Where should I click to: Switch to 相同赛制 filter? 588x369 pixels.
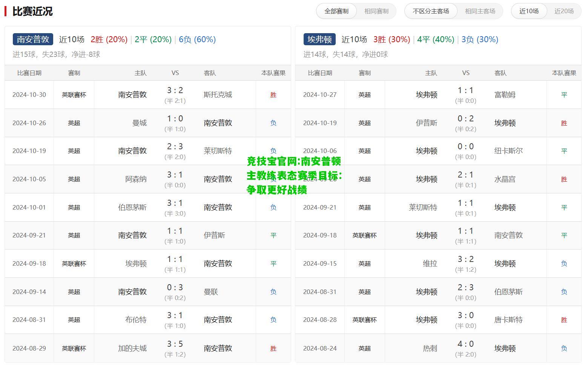(x=376, y=11)
